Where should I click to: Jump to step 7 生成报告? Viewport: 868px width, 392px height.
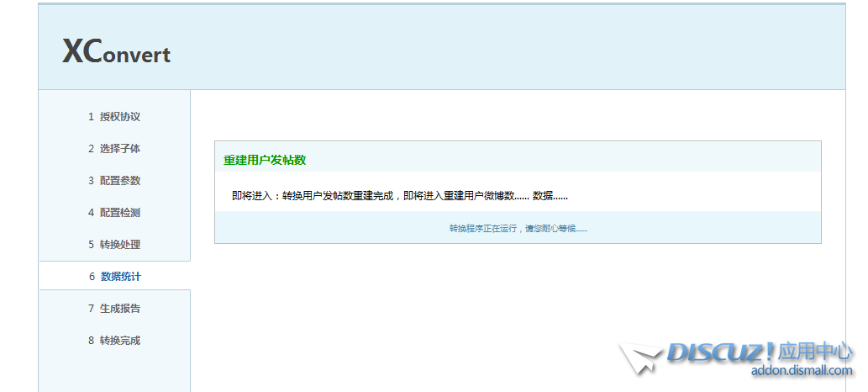point(114,309)
